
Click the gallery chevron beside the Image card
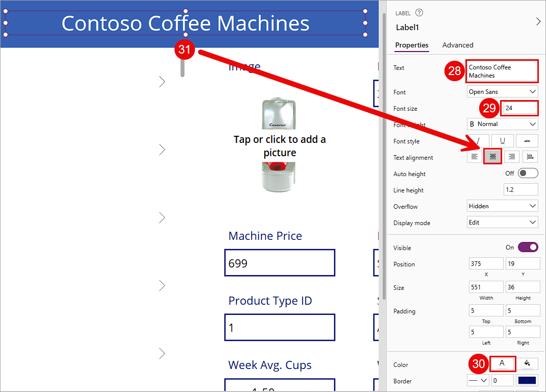[x=162, y=82]
